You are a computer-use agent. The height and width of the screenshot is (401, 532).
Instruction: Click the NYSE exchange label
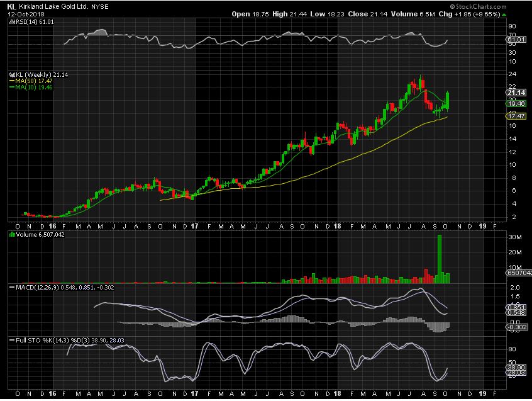(x=100, y=7)
